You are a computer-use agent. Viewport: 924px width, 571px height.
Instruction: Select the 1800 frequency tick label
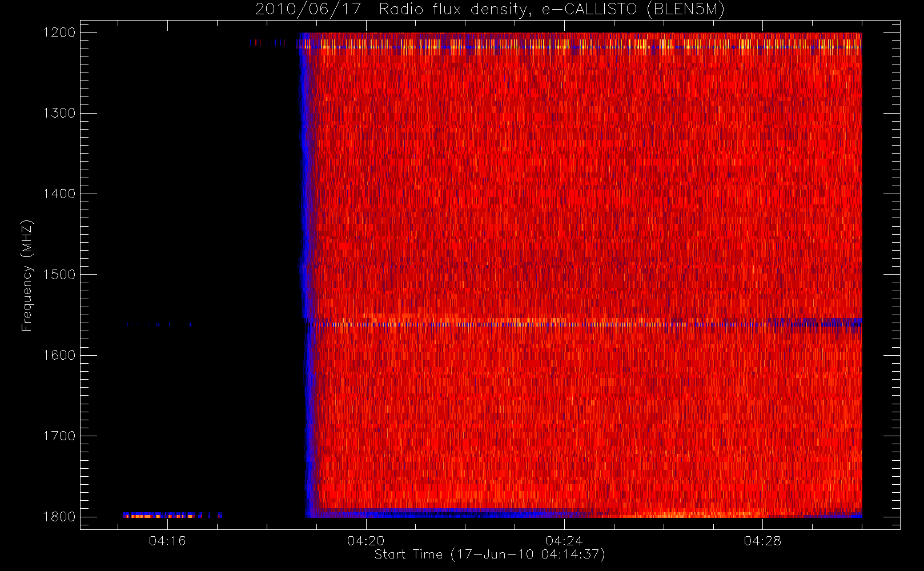[59, 517]
